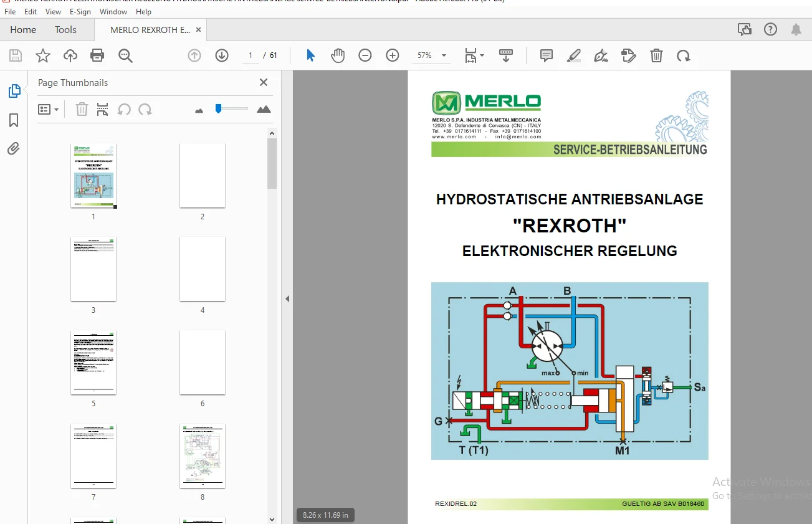Go to next page arrow

(x=222, y=55)
